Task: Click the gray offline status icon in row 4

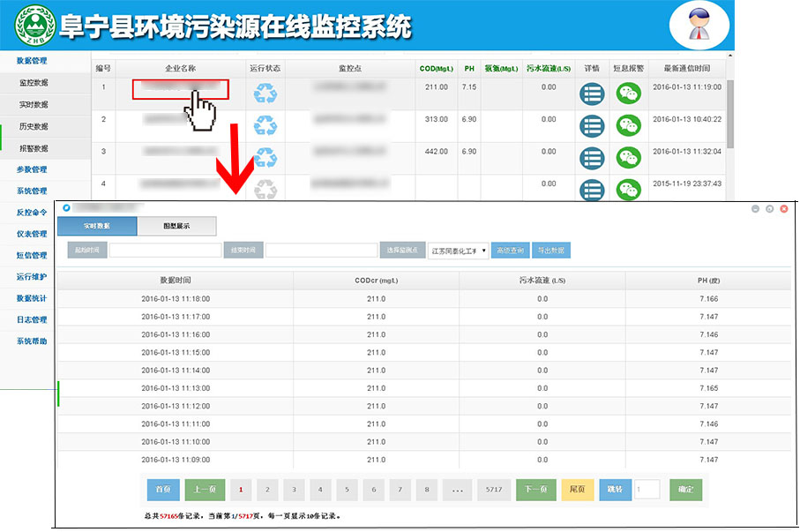Action: tap(265, 190)
